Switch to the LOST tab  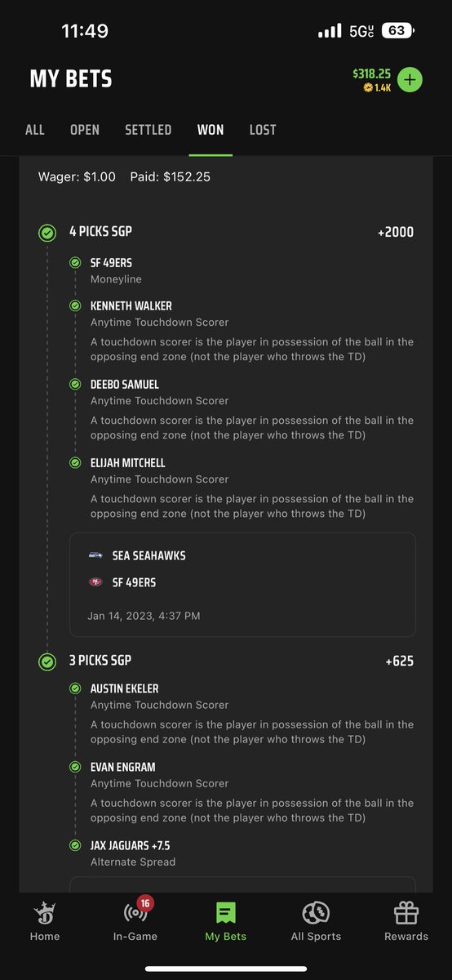[263, 130]
